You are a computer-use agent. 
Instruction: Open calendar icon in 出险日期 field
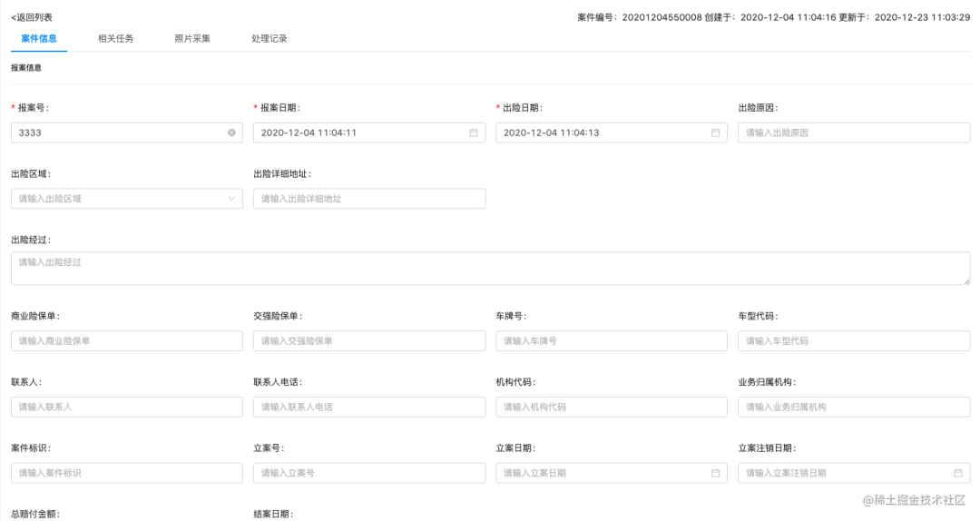coord(715,133)
